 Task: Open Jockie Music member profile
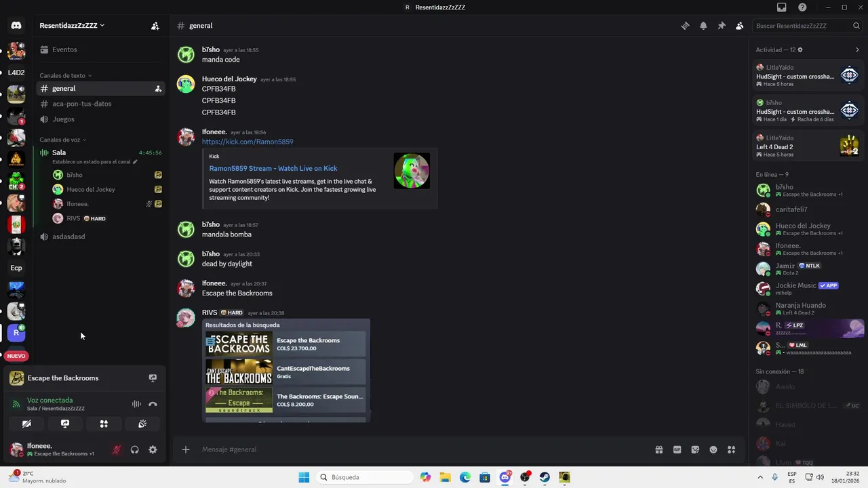[x=808, y=289]
